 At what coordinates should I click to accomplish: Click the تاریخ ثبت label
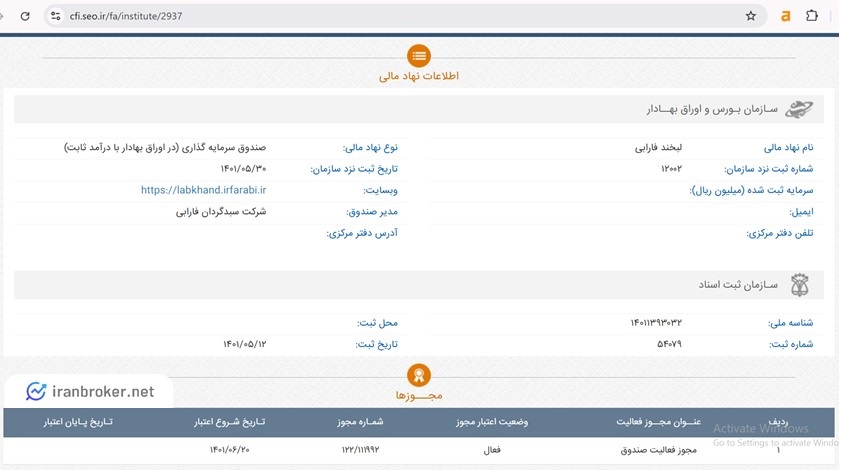377,344
